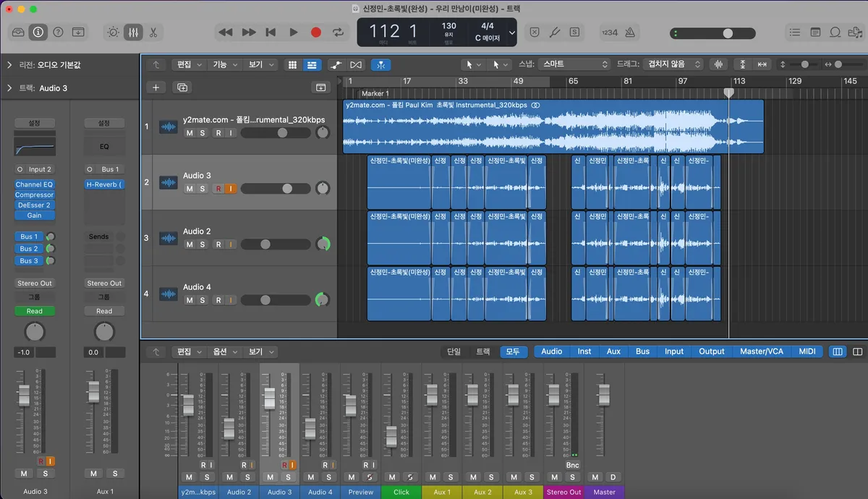Viewport: 868px width, 499px height.
Task: Toggle the Inst filter button in mixer
Action: pyautogui.click(x=584, y=351)
